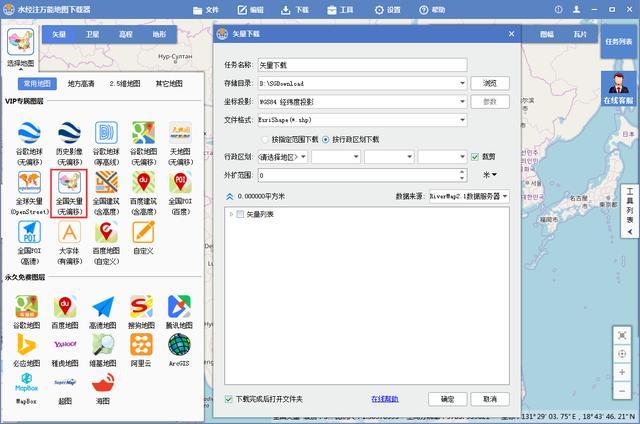
Task: Open the 选择地图 map selector icon
Action: point(20,42)
